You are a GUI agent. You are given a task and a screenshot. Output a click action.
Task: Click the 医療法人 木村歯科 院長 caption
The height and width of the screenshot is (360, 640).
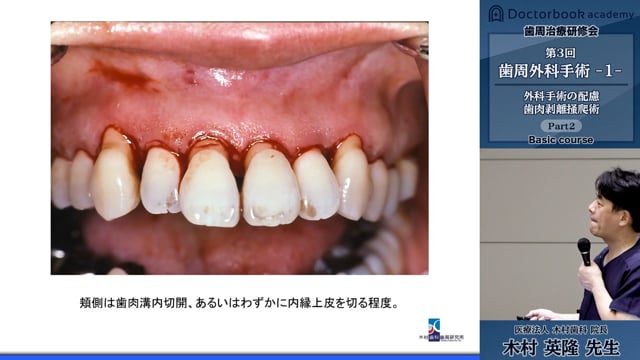click(561, 329)
